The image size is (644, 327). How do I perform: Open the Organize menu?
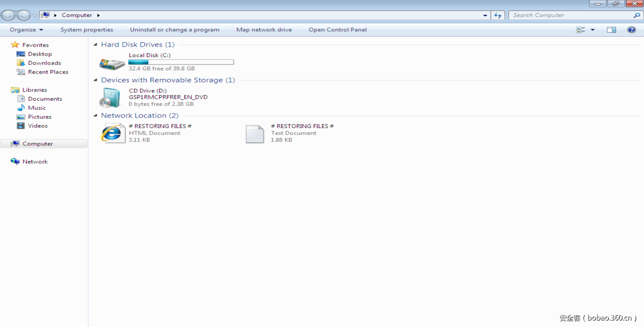[x=26, y=30]
